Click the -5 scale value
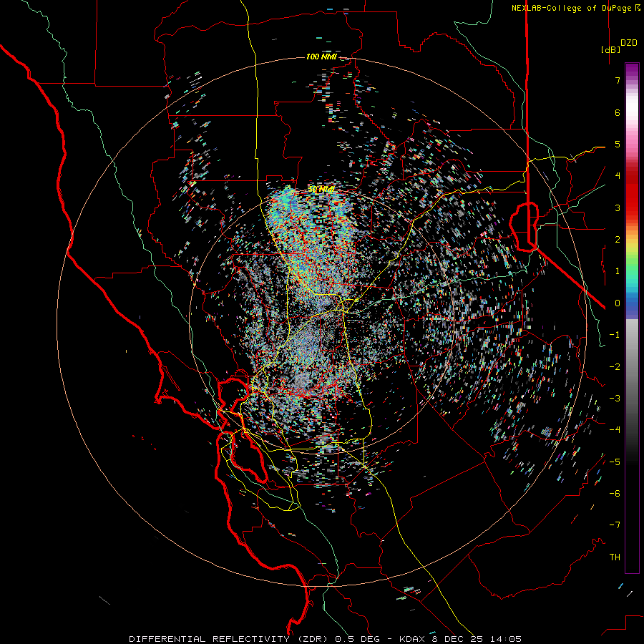The image size is (644, 644). click(615, 462)
